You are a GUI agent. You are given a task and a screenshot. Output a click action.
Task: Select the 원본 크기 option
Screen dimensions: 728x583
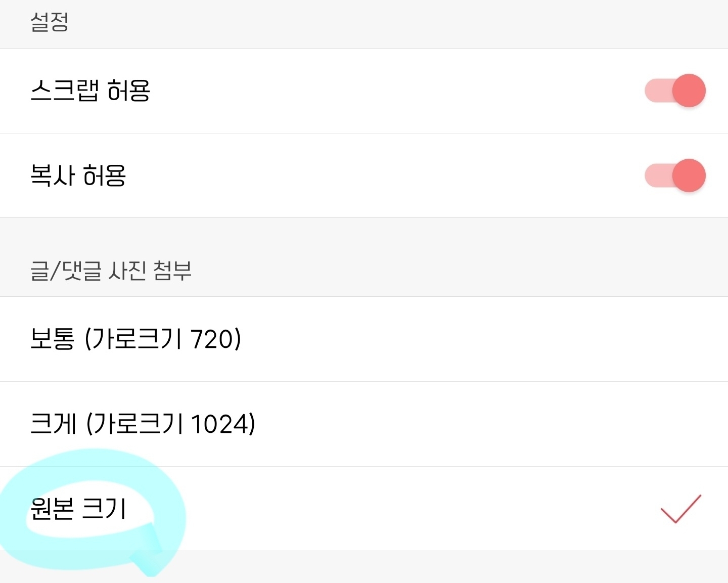coord(78,509)
